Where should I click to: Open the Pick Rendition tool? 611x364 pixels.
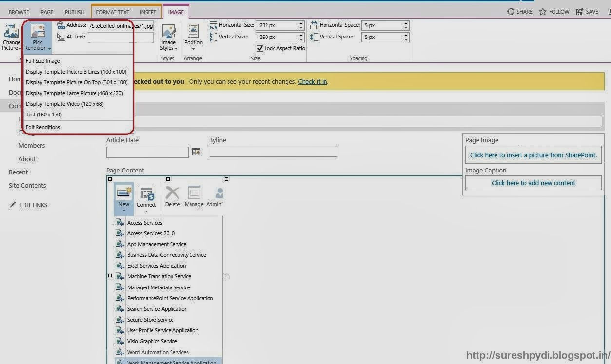tap(38, 38)
